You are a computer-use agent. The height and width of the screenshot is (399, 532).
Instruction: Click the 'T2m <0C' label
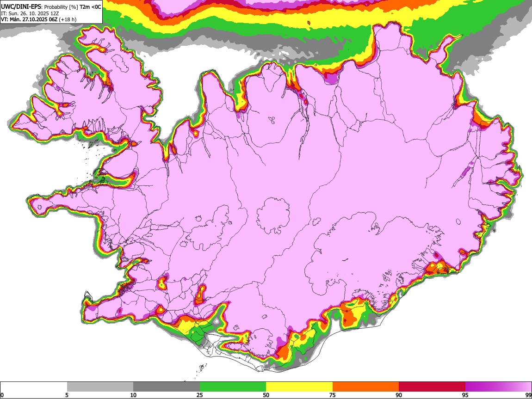[90, 7]
